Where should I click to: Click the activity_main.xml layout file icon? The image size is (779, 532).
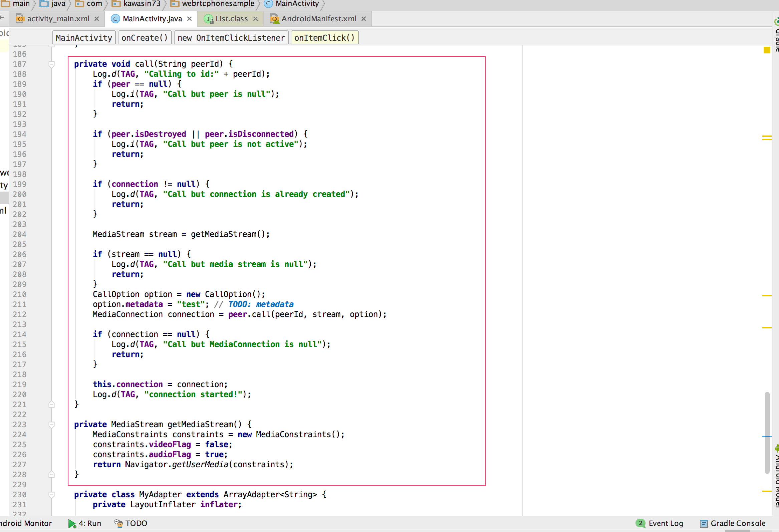[x=20, y=19]
